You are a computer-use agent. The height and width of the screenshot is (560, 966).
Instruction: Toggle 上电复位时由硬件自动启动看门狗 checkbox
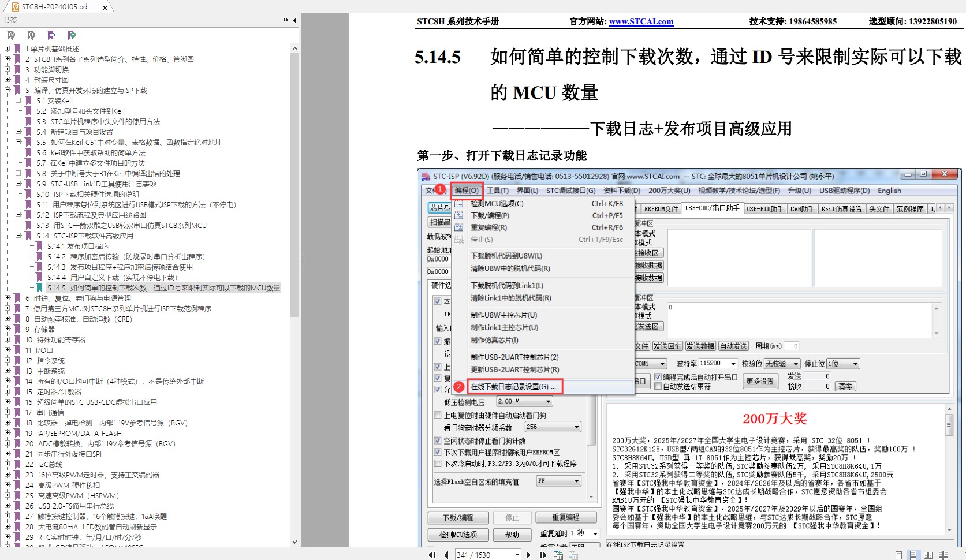click(x=438, y=415)
